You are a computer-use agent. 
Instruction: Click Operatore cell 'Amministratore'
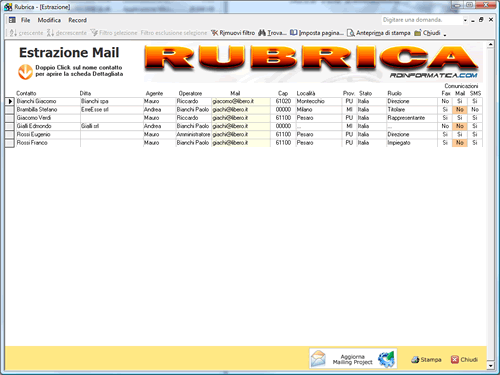193,135
